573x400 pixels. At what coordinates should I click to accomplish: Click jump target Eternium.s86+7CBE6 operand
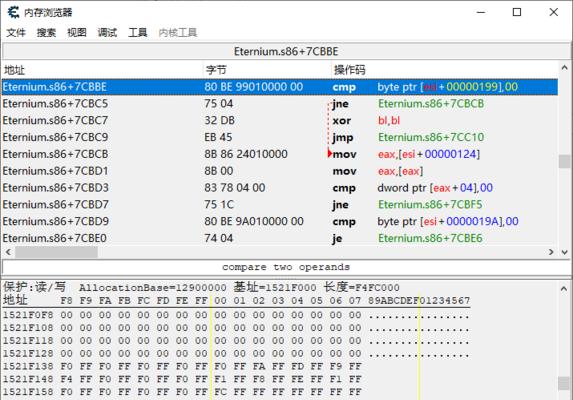[430, 238]
